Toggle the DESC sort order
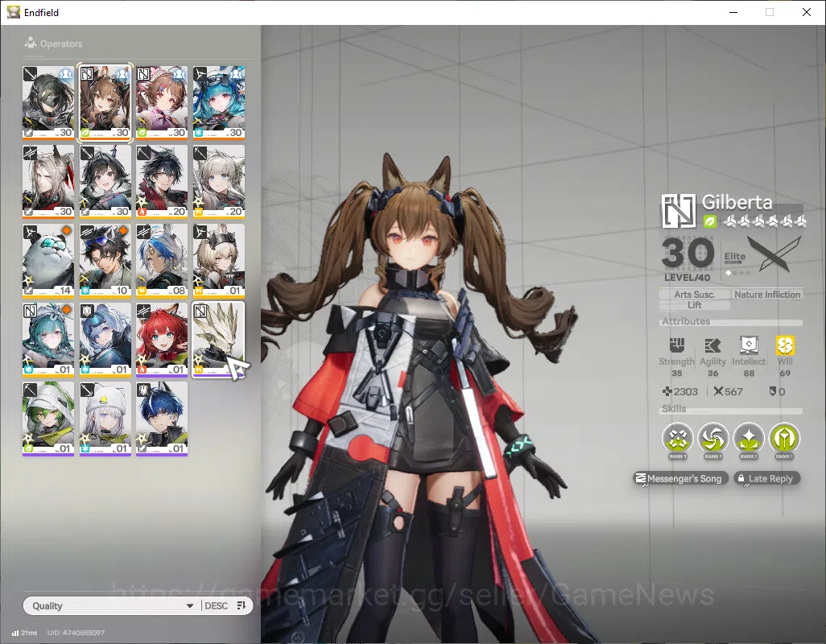This screenshot has width=826, height=644. (225, 605)
